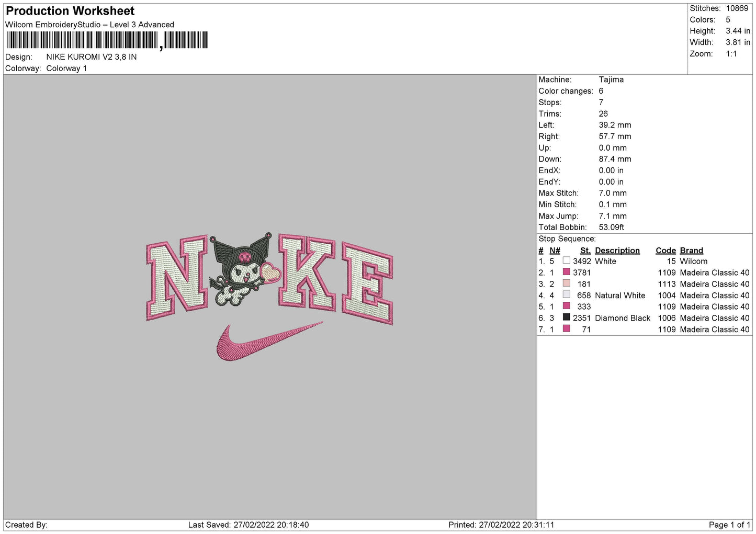Click the design name NIKE KUROMI V2 3,8 IN
Image resolution: width=756 pixels, height=534 pixels.
click(x=92, y=57)
